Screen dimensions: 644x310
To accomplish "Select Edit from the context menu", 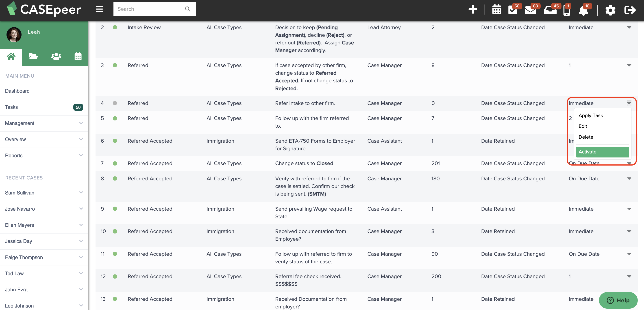I will (x=583, y=126).
